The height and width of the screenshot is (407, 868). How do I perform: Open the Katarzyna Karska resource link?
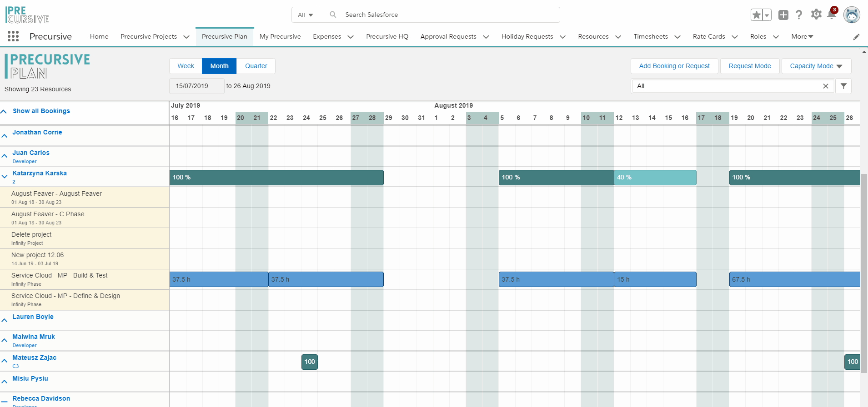40,173
